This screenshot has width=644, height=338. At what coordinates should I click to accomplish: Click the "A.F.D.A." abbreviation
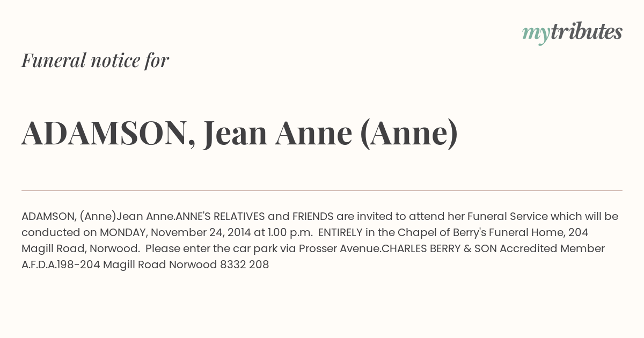coord(39,264)
